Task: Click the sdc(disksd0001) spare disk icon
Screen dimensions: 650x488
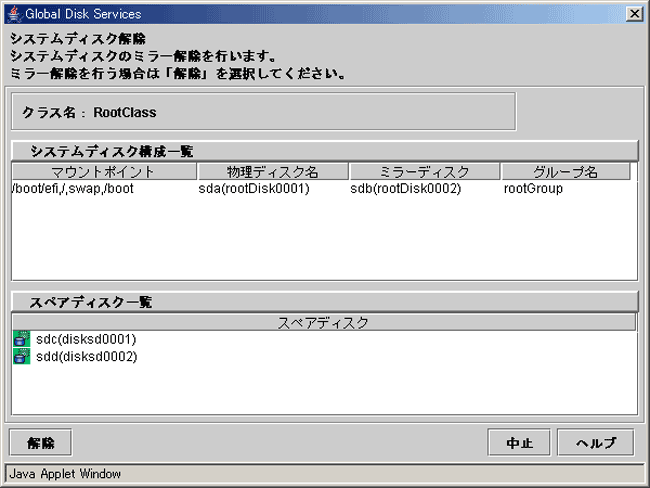Action: click(x=22, y=339)
